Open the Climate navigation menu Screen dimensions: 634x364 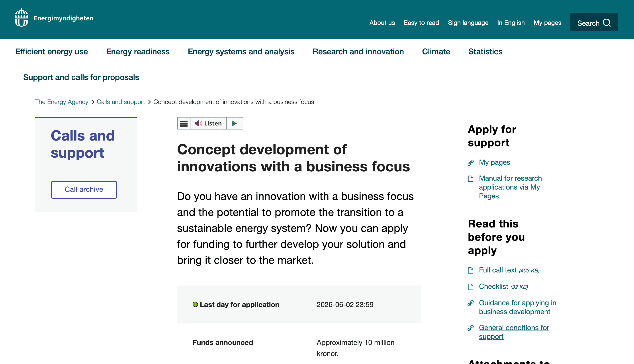436,52
